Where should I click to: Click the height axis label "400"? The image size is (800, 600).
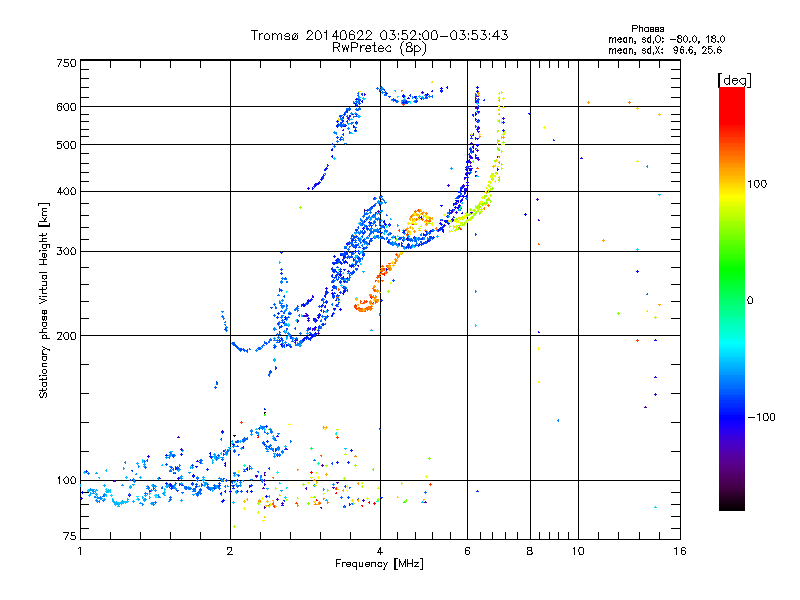click(x=66, y=191)
